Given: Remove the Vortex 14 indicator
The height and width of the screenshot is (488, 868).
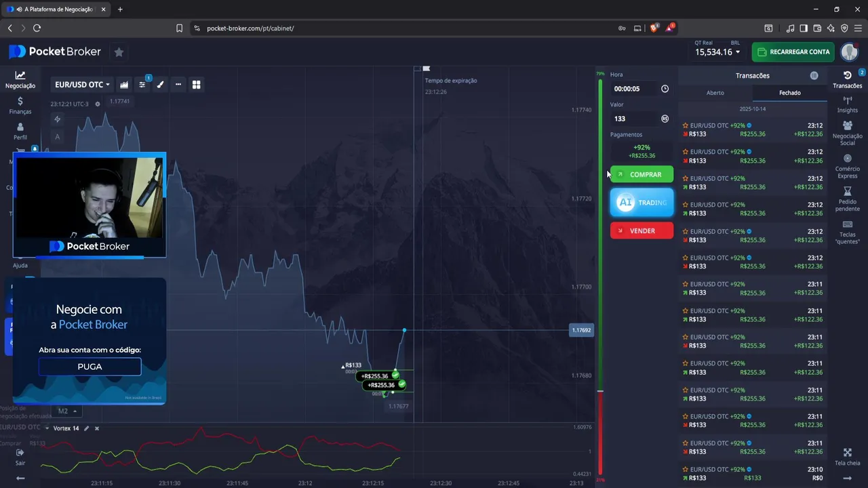Looking at the screenshot, I should pyautogui.click(x=97, y=428).
